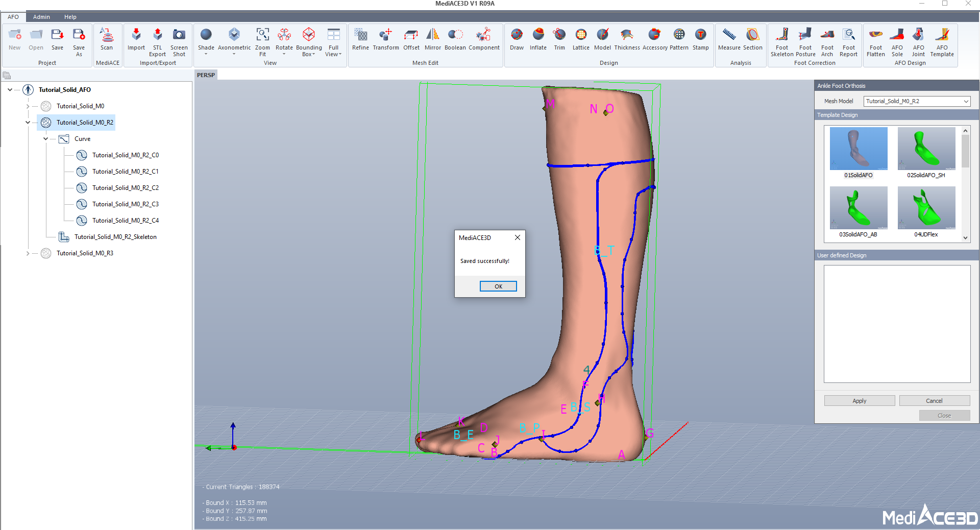This screenshot has width=980, height=530.
Task: Launch the Foot Skeleton tool
Action: click(x=782, y=42)
